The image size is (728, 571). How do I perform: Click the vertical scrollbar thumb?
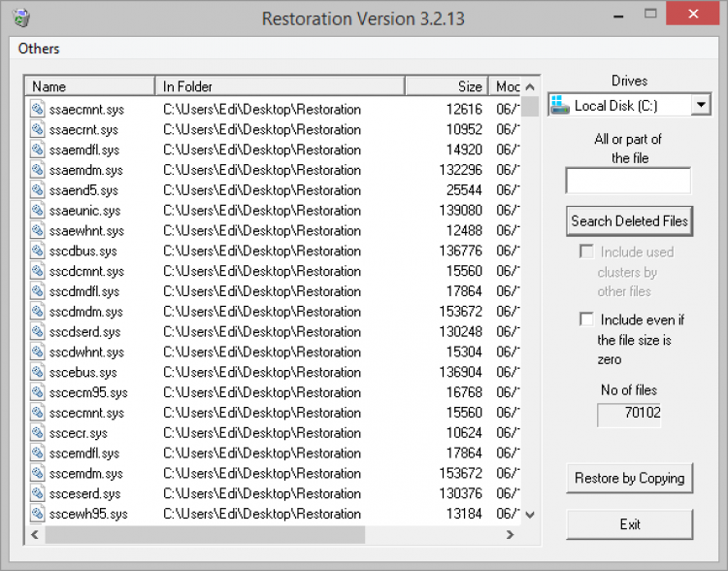(530, 107)
